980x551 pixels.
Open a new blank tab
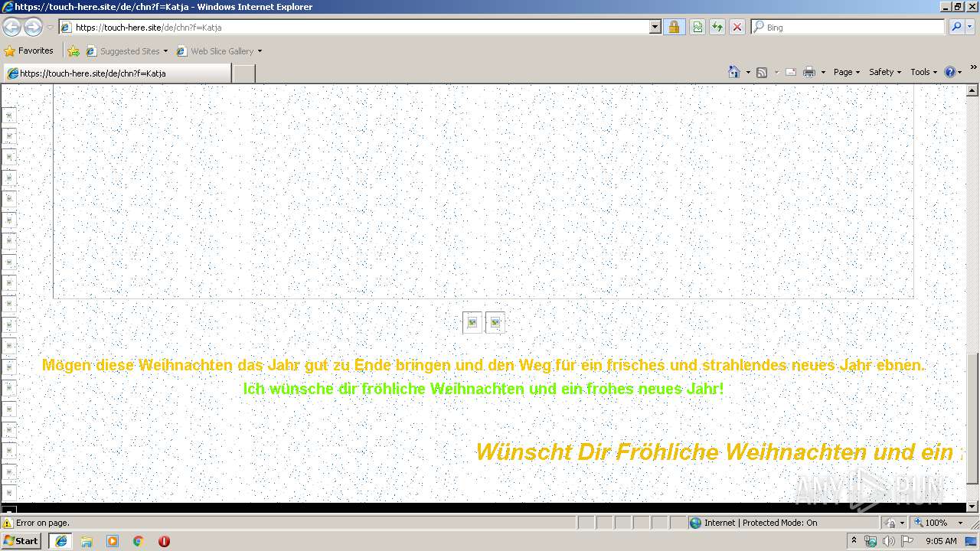point(243,73)
